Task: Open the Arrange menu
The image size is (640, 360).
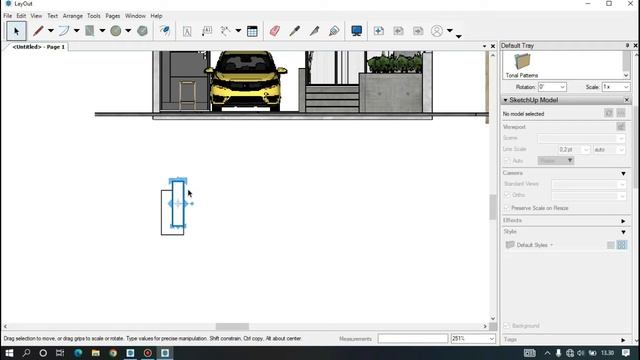Action: point(73,16)
